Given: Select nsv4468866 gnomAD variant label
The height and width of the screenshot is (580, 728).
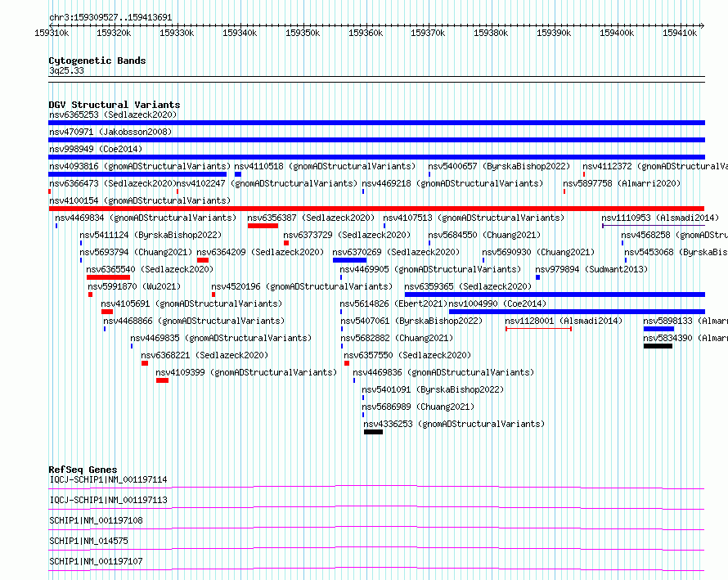Looking at the screenshot, I should pyautogui.click(x=194, y=321).
